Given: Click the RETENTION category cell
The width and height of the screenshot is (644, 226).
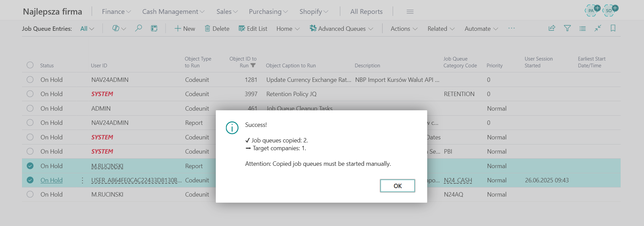Looking at the screenshot, I should click(459, 94).
